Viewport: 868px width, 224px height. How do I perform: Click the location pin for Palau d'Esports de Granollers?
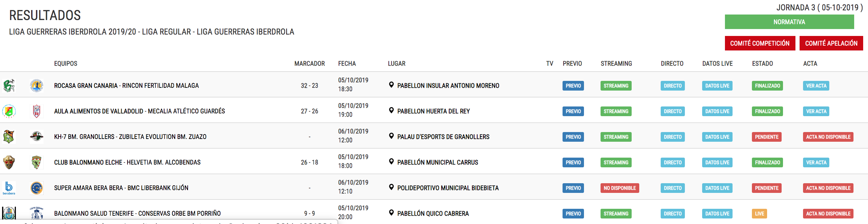(x=391, y=136)
